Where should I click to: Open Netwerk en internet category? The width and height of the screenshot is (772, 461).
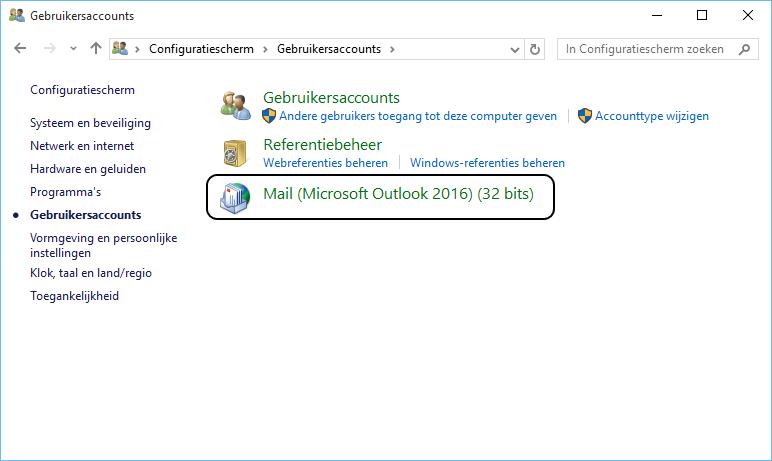tap(82, 146)
